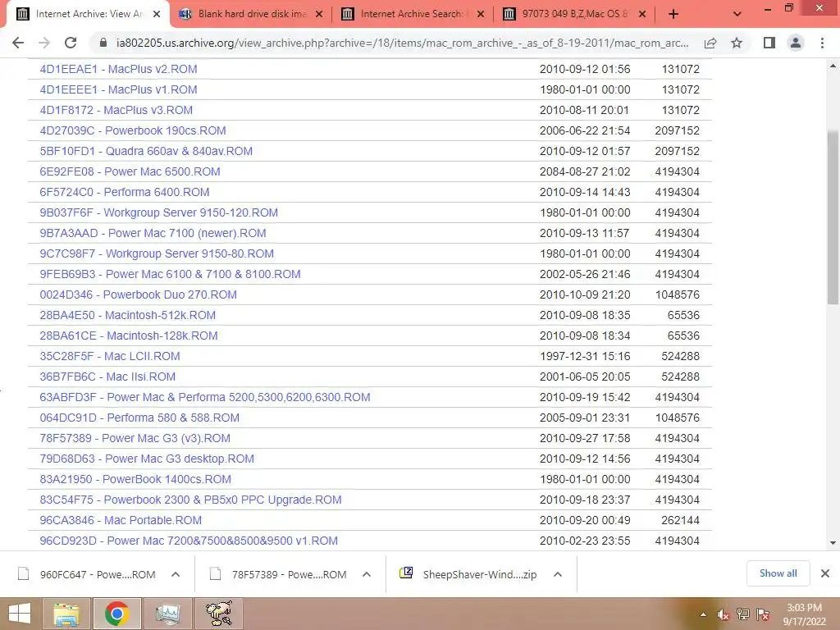The height and width of the screenshot is (630, 840).
Task: Open 79D68D63 - Power Mac G3 desktop.ROM
Action: click(x=147, y=459)
